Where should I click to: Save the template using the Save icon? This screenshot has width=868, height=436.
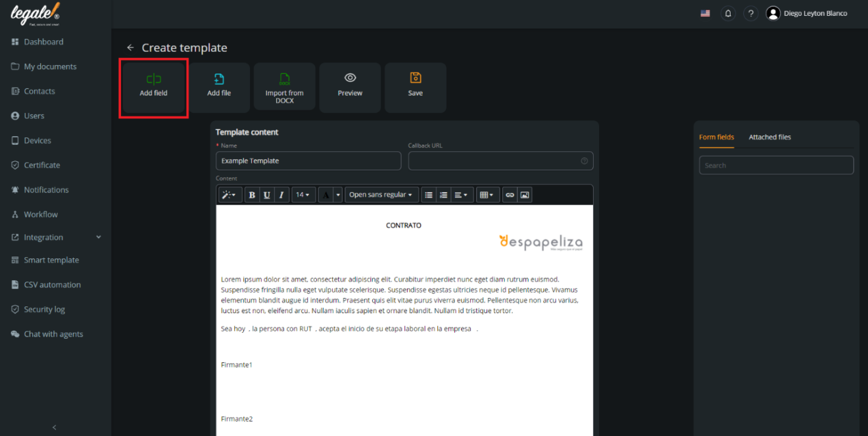tap(415, 85)
